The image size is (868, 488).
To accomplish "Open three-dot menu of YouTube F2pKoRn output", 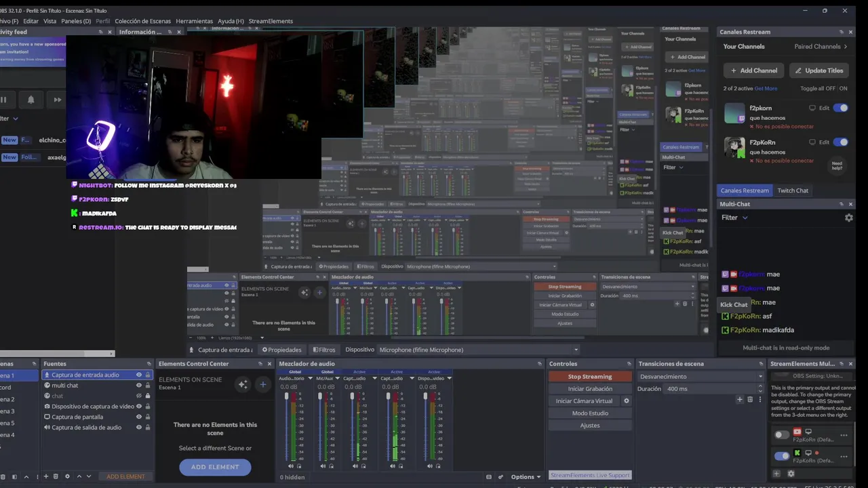I will 844,435.
